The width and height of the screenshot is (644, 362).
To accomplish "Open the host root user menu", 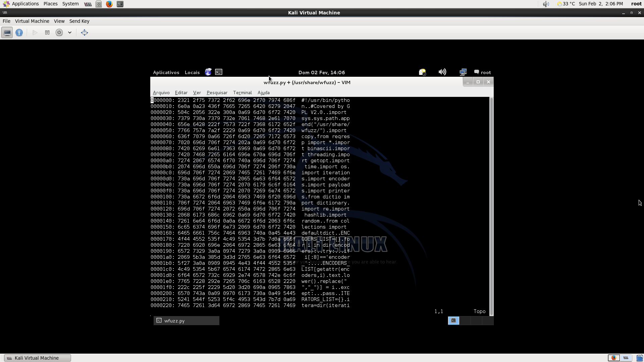I will (636, 4).
